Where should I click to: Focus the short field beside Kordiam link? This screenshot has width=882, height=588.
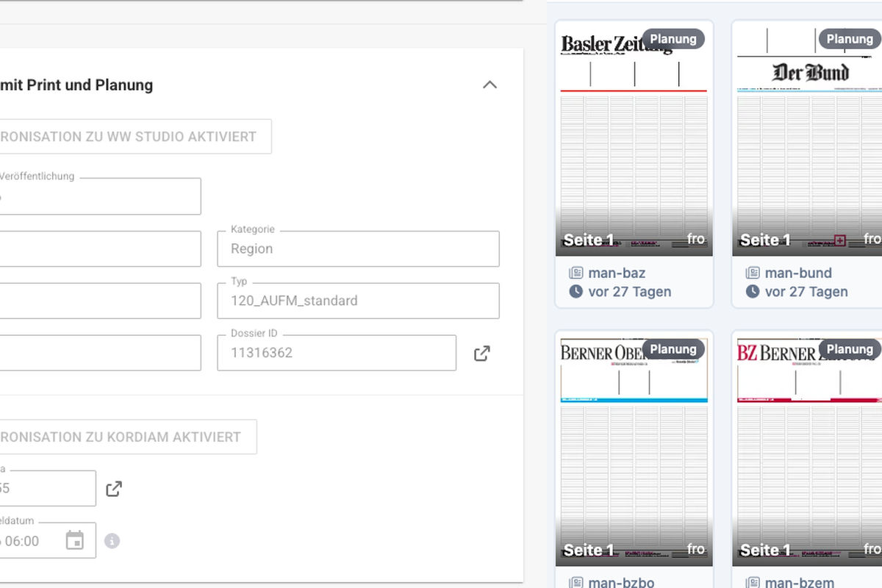48,488
